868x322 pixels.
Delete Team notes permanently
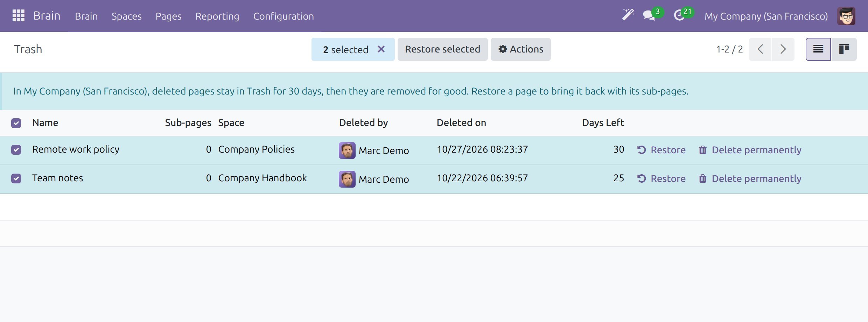750,178
